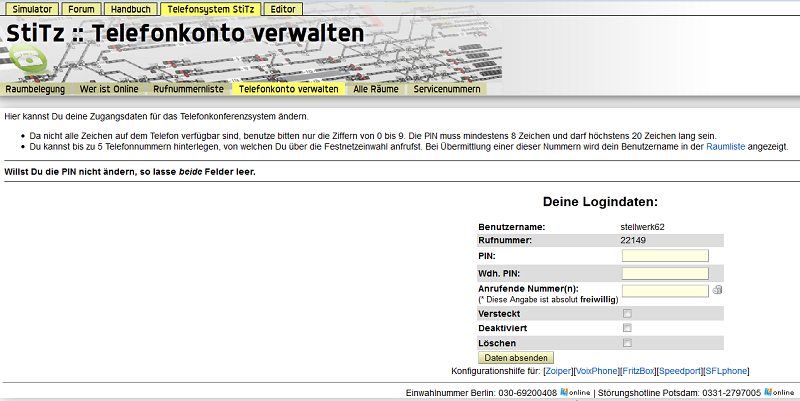Enable the Versteckt checkbox
Image resolution: width=800 pixels, height=401 pixels.
point(627,313)
